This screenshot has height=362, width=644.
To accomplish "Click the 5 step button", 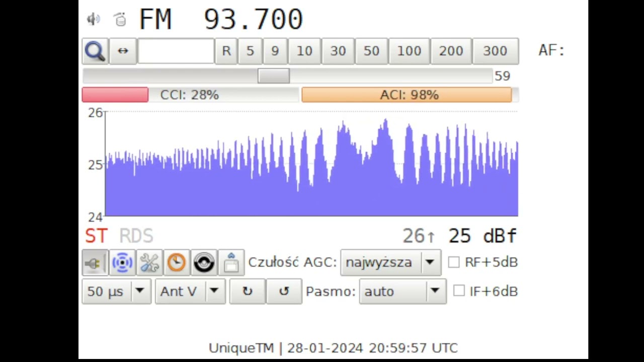I will [x=250, y=51].
